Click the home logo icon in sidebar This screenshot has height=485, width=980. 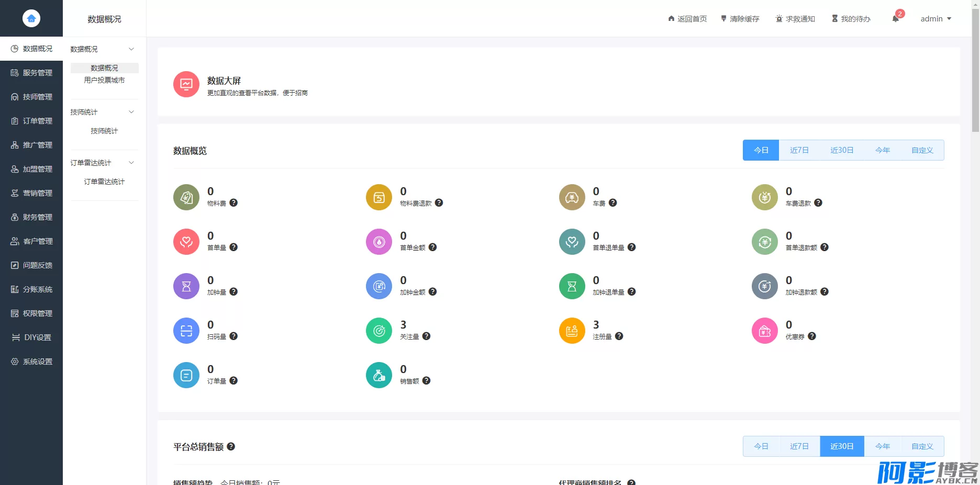[x=31, y=18]
